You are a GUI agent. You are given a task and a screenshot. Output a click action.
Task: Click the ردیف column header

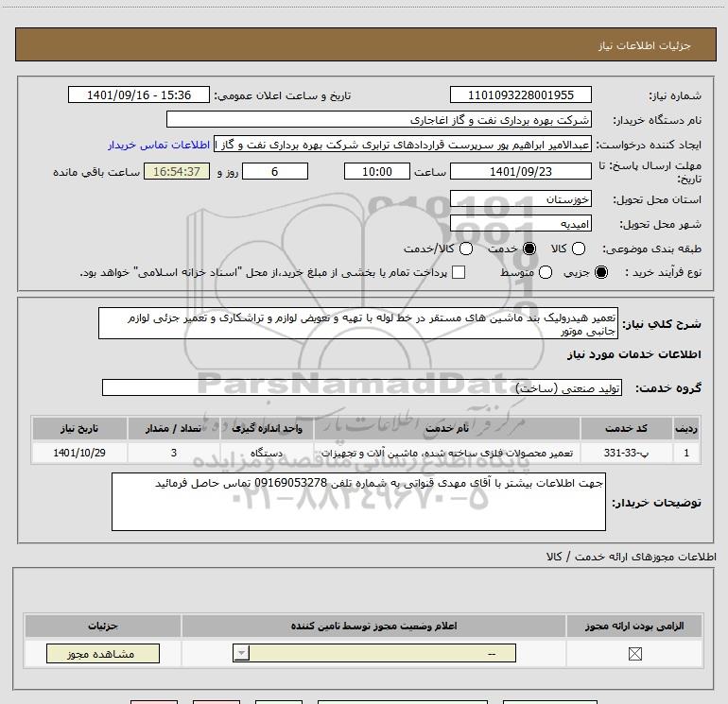tap(685, 428)
